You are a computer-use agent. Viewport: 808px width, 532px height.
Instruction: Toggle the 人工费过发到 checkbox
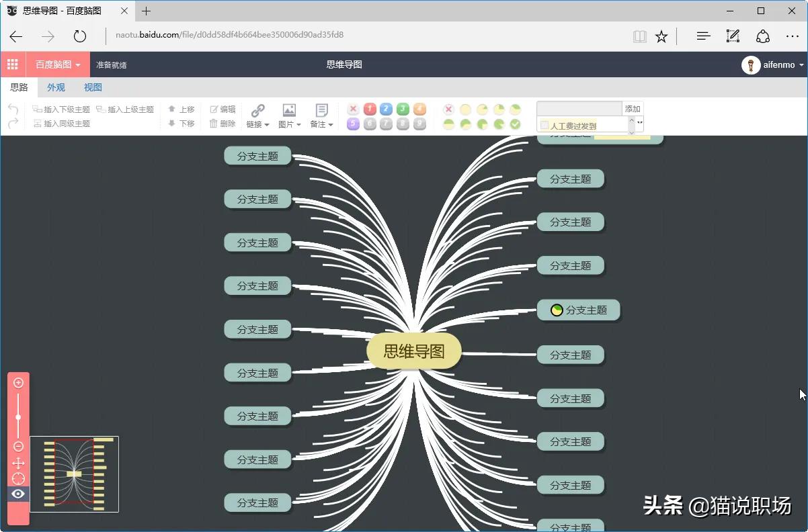tap(544, 124)
